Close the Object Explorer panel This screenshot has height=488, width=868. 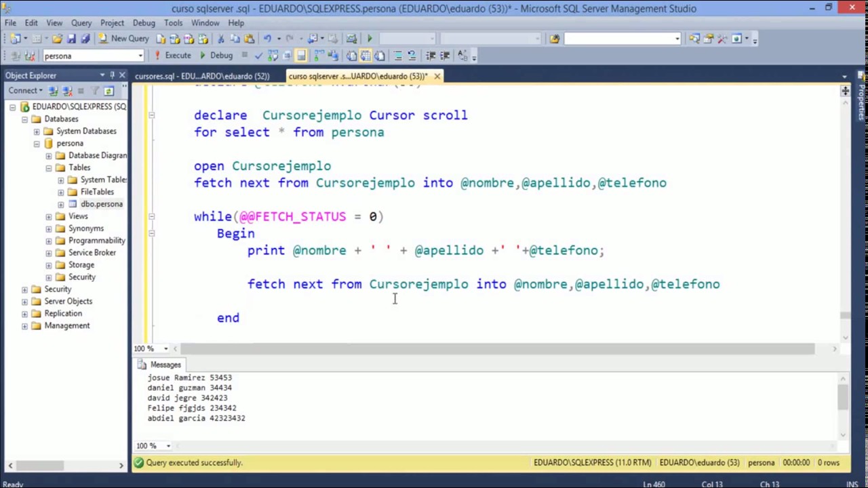(x=122, y=75)
